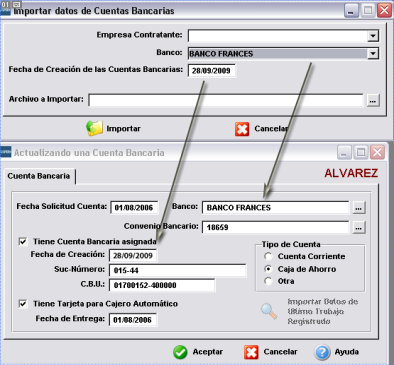This screenshot has width=394, height=365.
Task: Browse for Archivo a Importar via the ellipsis button
Action: [x=373, y=100]
